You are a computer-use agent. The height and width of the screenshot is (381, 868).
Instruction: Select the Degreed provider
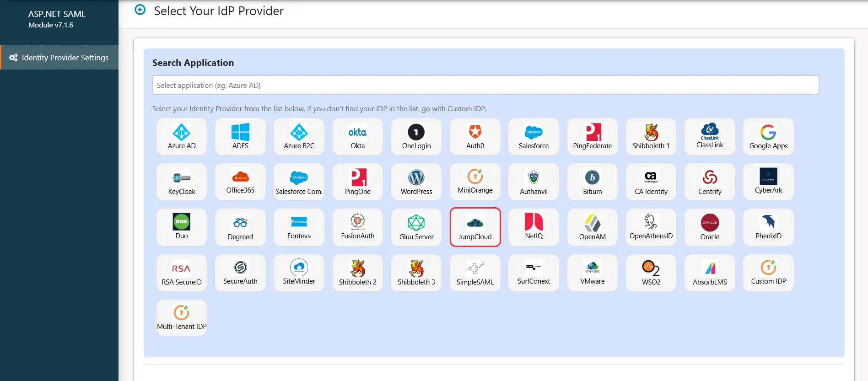click(240, 227)
